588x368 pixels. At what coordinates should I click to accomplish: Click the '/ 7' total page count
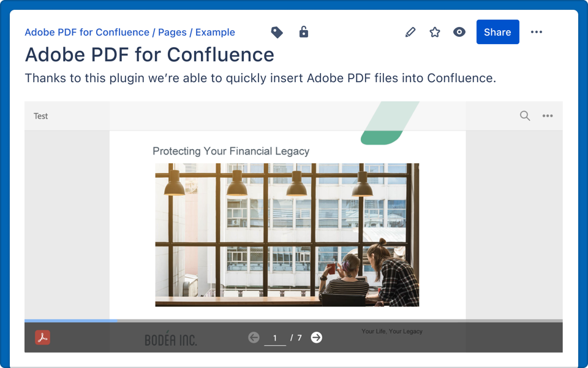click(296, 337)
